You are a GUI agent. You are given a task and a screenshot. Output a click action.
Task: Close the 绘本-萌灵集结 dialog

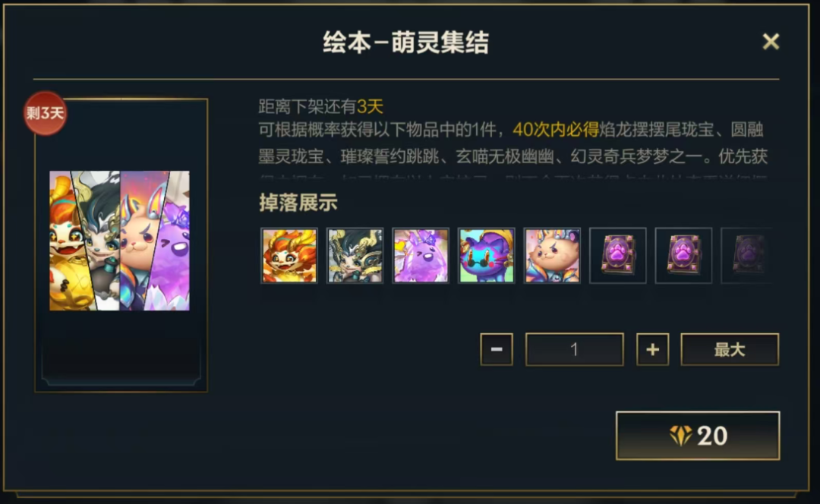coord(771,41)
